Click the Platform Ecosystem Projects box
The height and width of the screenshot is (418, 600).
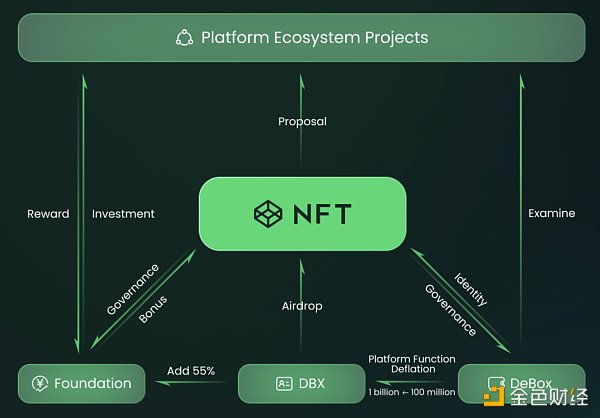tap(302, 38)
